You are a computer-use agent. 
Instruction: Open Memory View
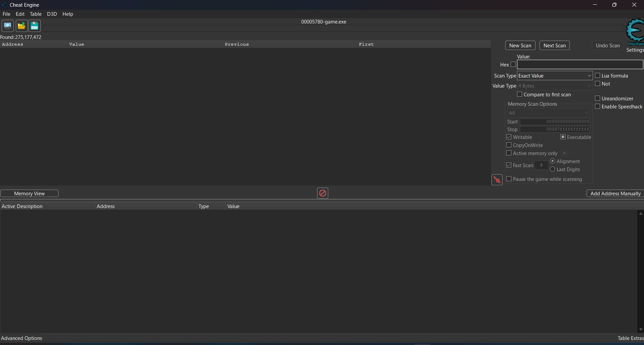29,194
